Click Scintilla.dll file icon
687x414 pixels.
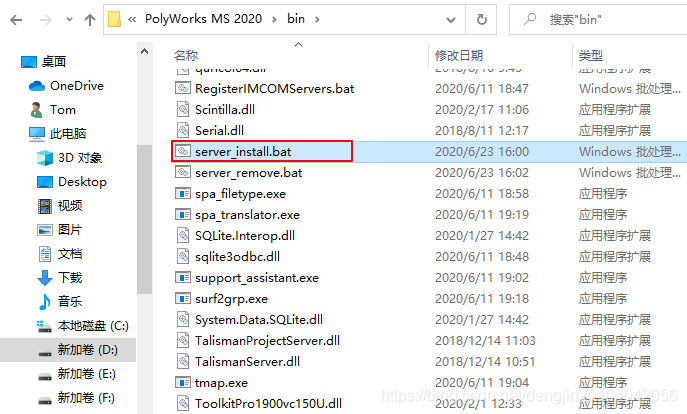point(183,109)
